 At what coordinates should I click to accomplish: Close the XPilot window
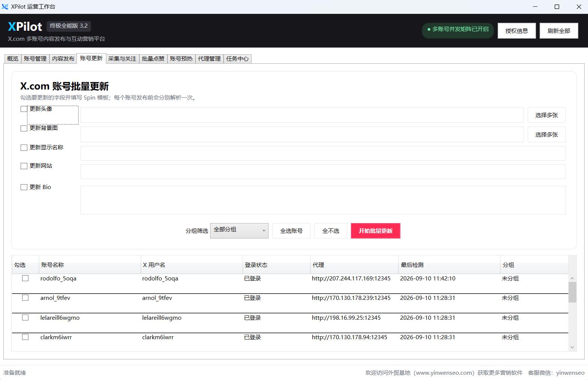coord(579,7)
